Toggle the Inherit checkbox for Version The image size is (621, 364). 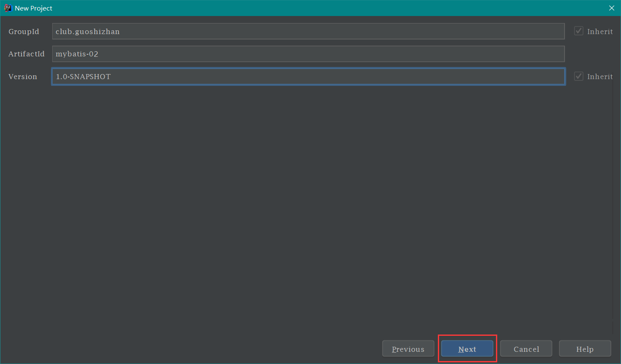click(x=579, y=76)
